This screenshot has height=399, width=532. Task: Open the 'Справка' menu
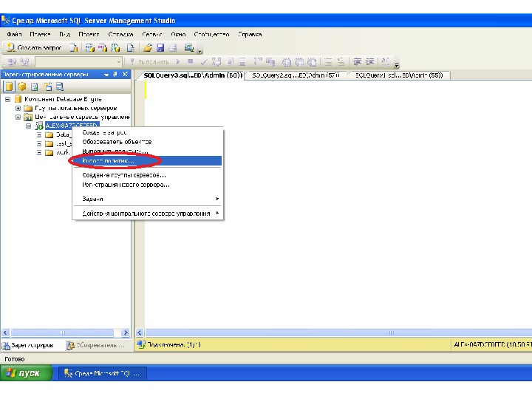250,34
